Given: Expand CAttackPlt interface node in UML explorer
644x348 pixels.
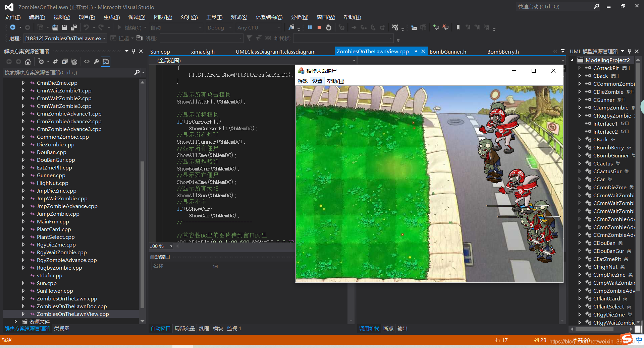Looking at the screenshot, I should 579,68.
